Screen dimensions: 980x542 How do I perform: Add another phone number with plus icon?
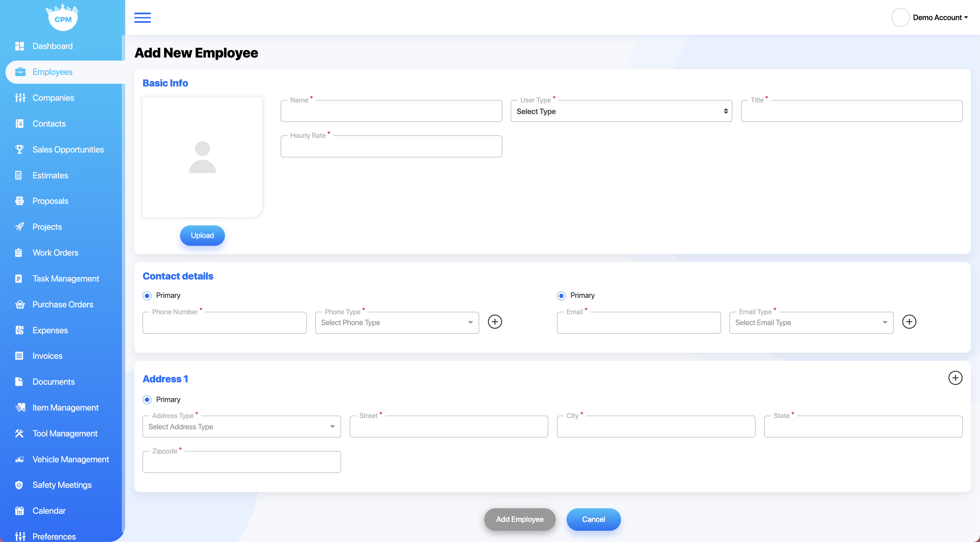(x=495, y=322)
